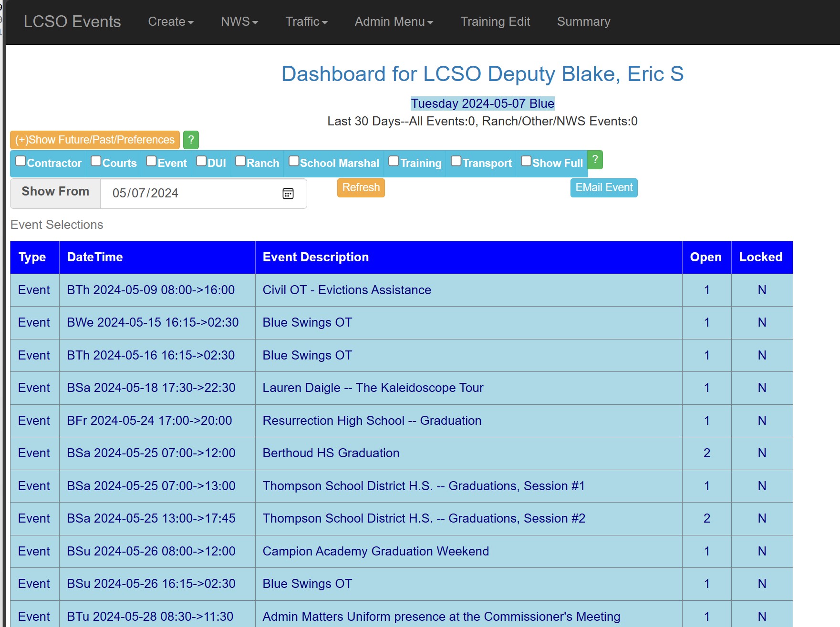The image size is (840, 627).
Task: Click the date BSu 2024-05-26 08:00->12:00
Action: (151, 552)
